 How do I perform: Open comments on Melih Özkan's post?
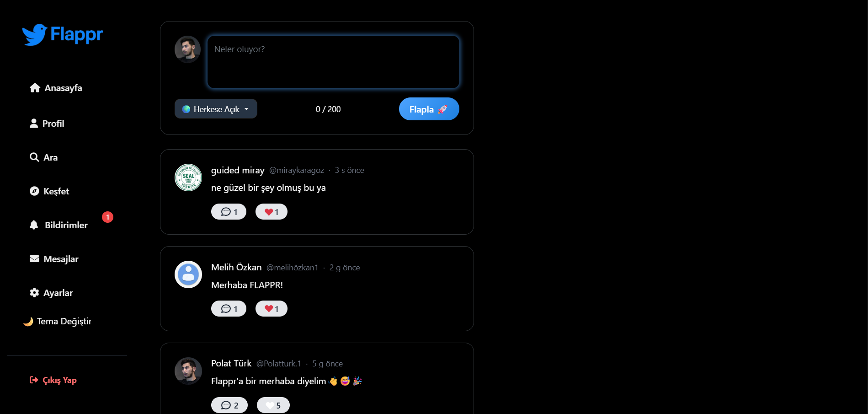(229, 309)
